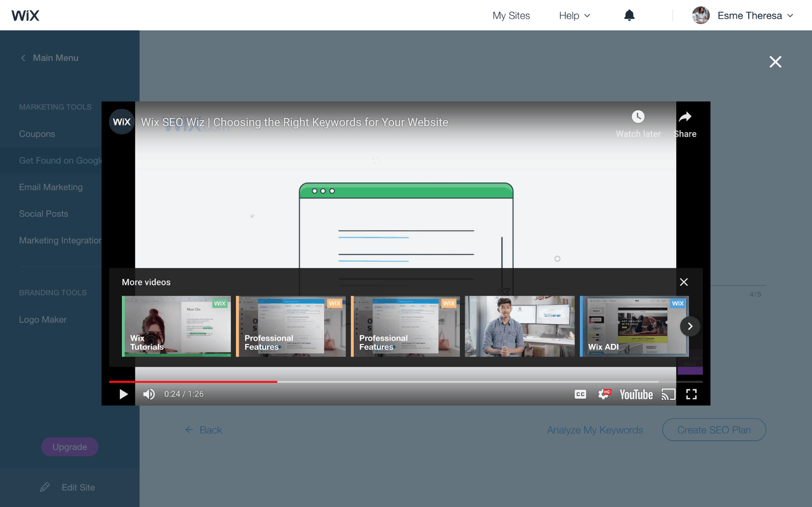This screenshot has width=812, height=507.
Task: Click Edit Site link
Action: click(x=78, y=488)
